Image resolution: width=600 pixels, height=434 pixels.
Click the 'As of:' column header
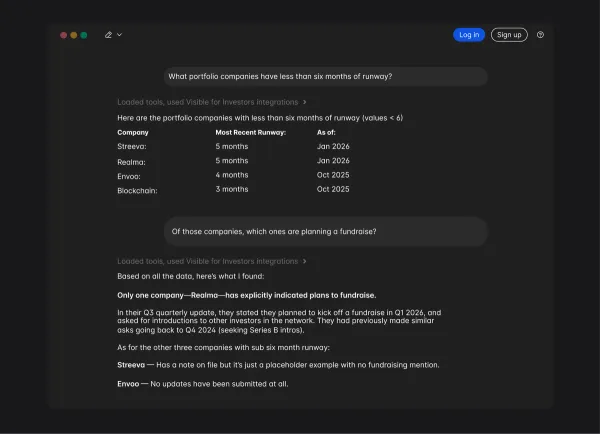click(327, 132)
